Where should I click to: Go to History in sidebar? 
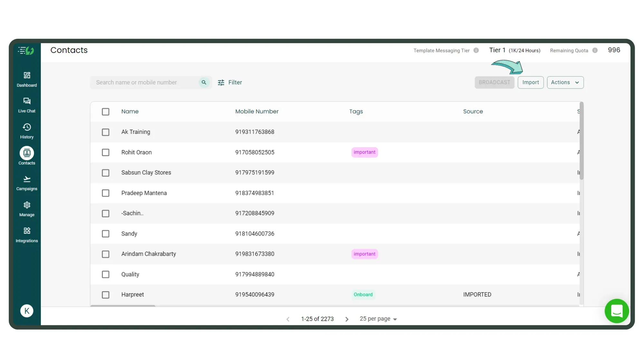click(27, 127)
